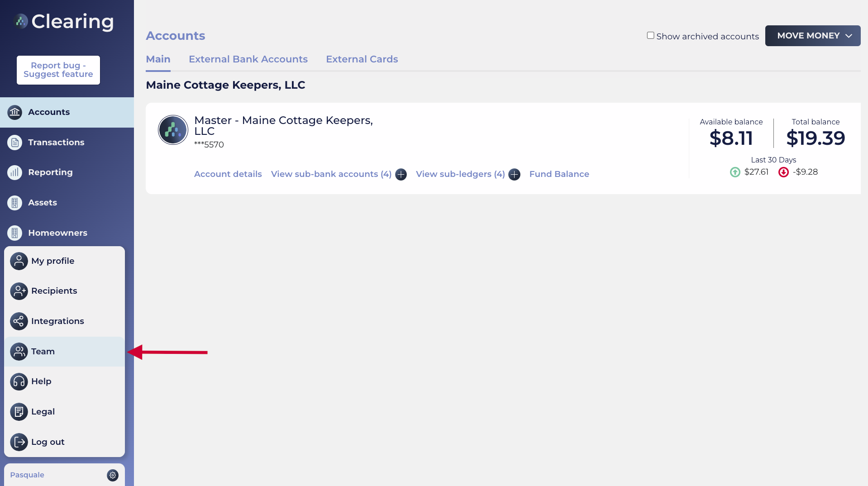Click the Master account avatar logo
Screen dimensions: 868x486
(173, 130)
